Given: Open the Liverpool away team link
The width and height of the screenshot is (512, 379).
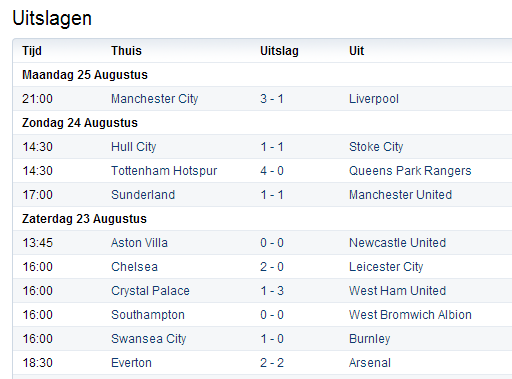Looking at the screenshot, I should coord(374,99).
